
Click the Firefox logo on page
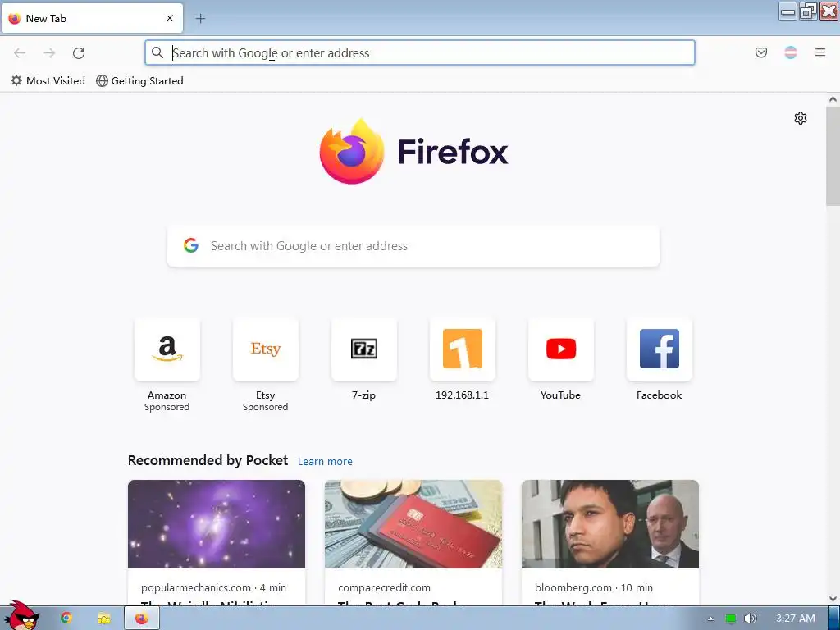(x=413, y=152)
